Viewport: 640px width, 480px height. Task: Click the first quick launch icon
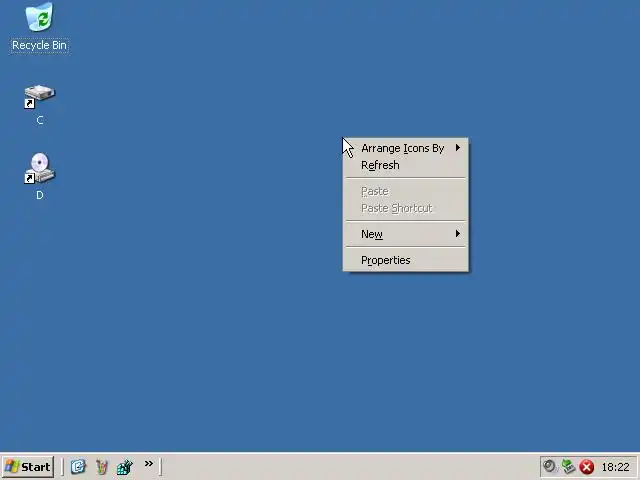pyautogui.click(x=78, y=466)
